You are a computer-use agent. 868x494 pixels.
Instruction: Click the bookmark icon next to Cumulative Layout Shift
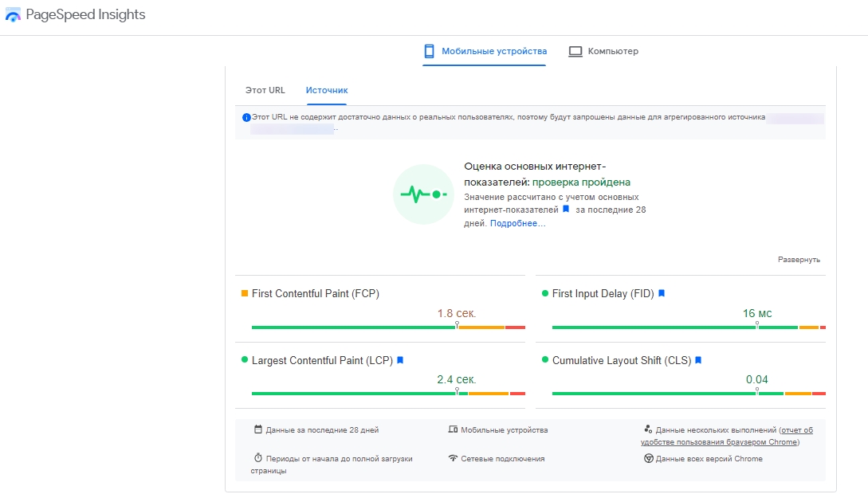(x=698, y=361)
